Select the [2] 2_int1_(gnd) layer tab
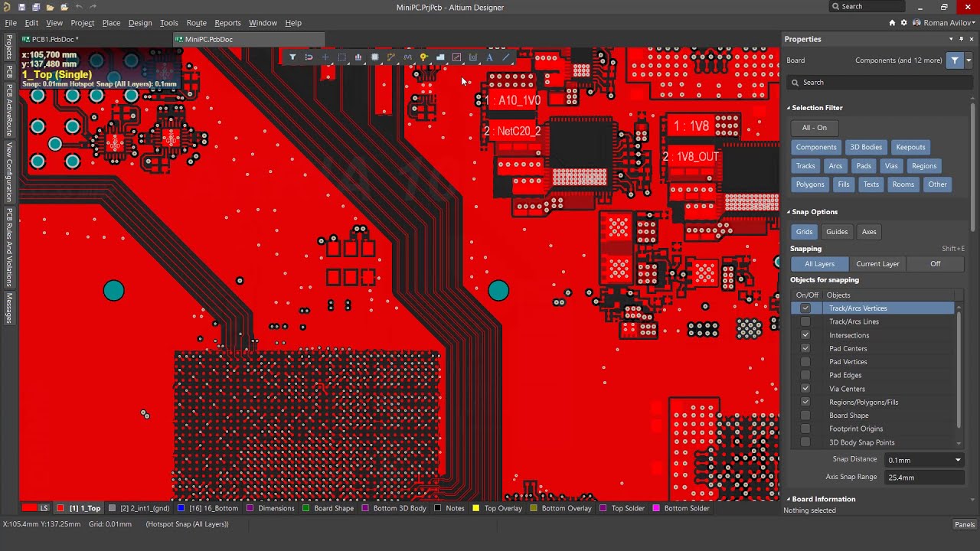 (x=139, y=508)
